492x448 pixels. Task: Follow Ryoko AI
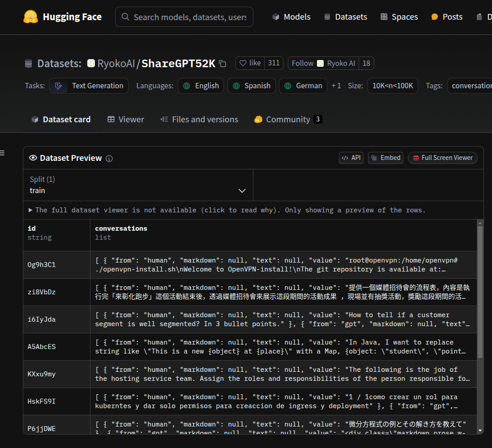pyautogui.click(x=323, y=63)
